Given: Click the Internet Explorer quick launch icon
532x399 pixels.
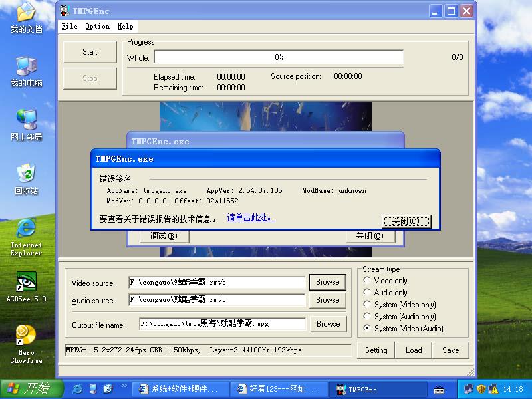Looking at the screenshot, I should pos(78,389).
